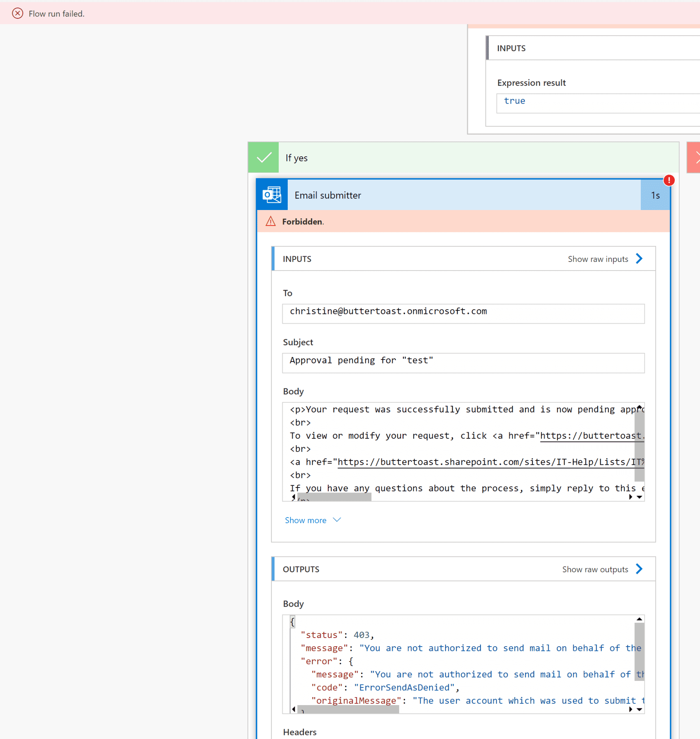Click the green checkmark icon in If yes
Image resolution: width=700 pixels, height=739 pixels.
(264, 158)
